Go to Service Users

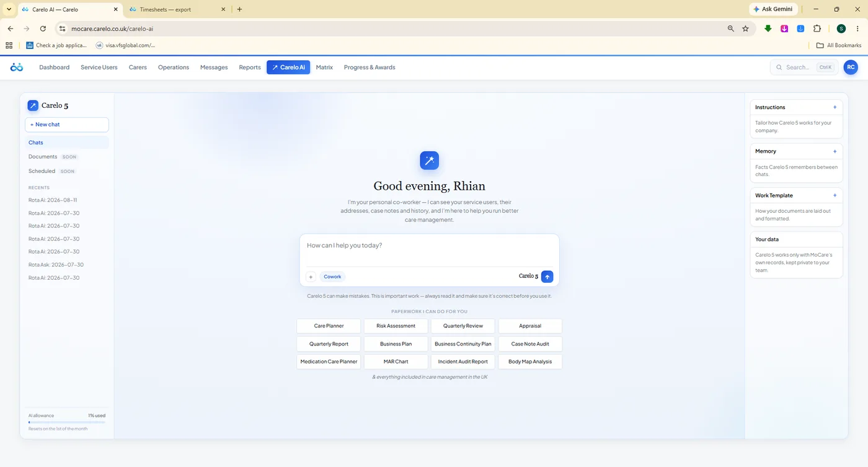[99, 67]
